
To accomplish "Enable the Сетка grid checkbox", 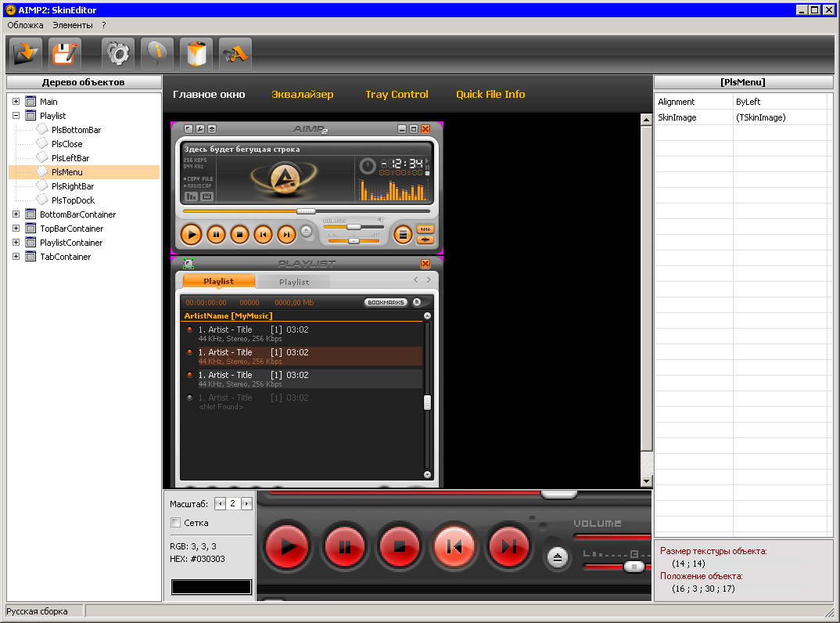I will pos(176,523).
